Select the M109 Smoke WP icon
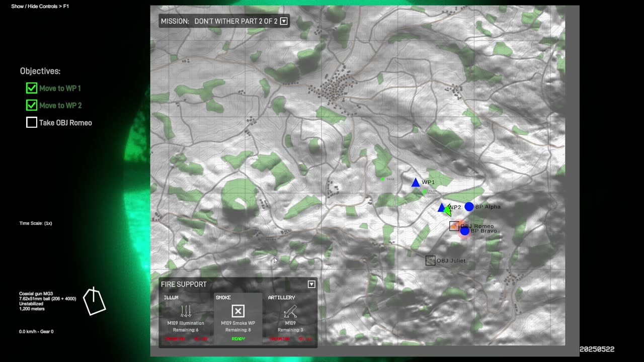Viewport: 644px width, 362px height. pyautogui.click(x=238, y=311)
